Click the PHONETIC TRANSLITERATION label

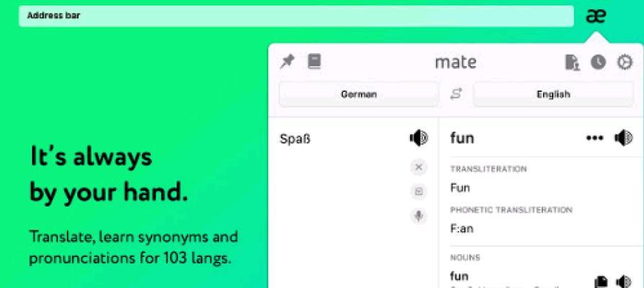click(x=511, y=210)
